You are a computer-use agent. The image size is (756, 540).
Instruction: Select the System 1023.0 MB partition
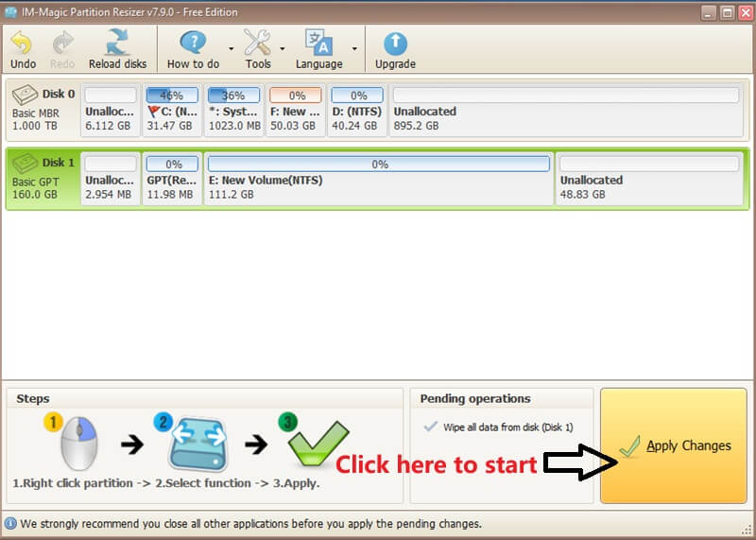[233, 110]
